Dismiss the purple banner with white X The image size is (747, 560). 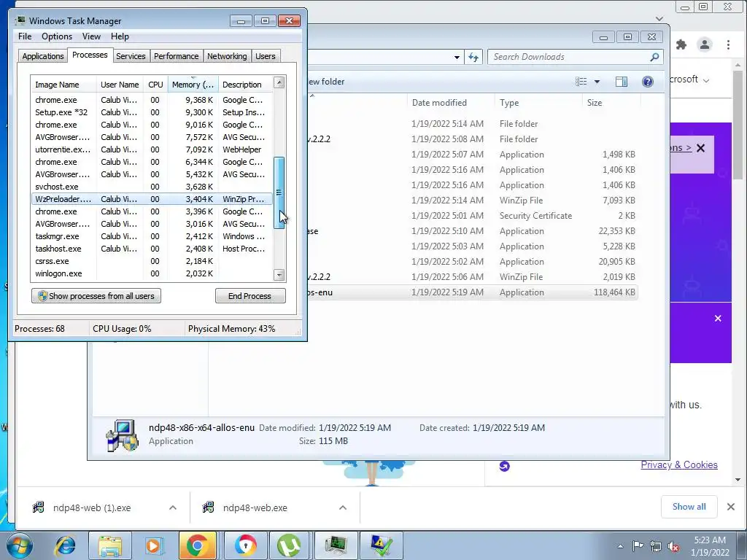(x=718, y=318)
